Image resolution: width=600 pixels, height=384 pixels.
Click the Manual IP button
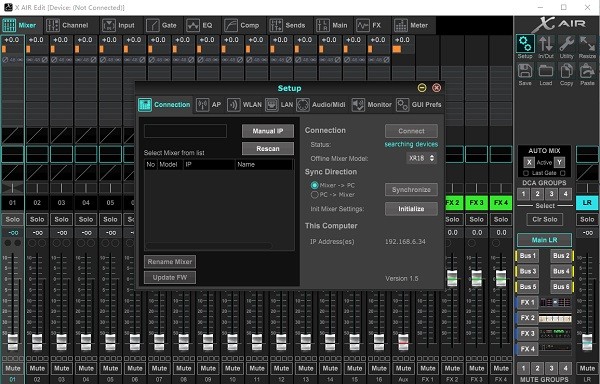pyautogui.click(x=268, y=131)
